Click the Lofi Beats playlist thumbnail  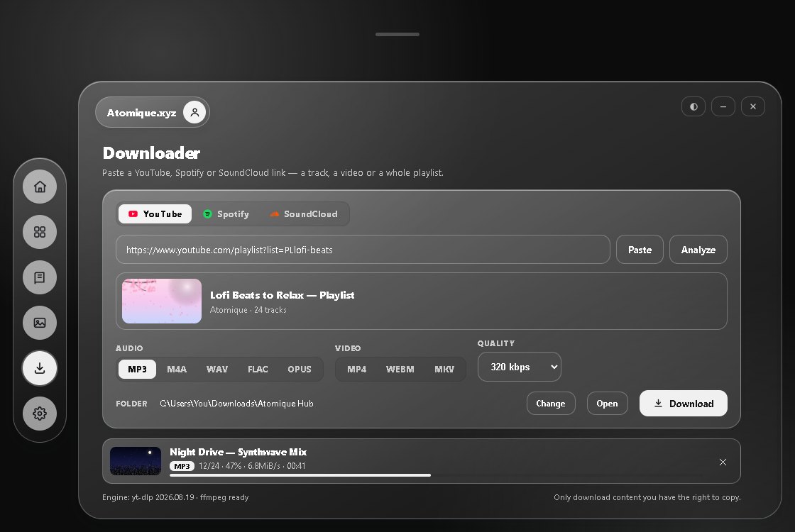[162, 301]
